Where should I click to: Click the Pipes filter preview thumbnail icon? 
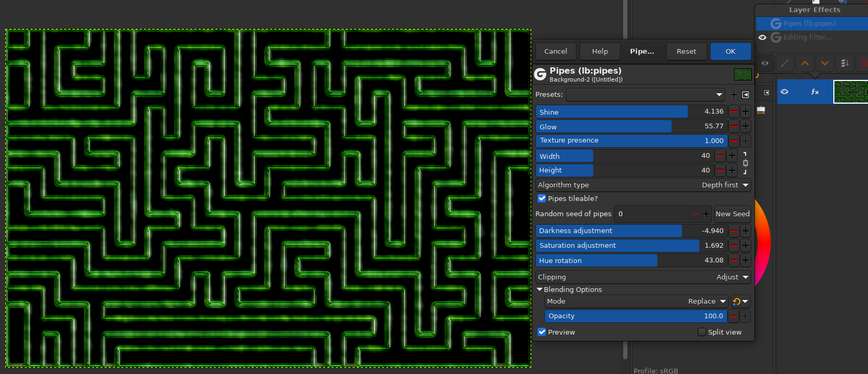point(742,75)
